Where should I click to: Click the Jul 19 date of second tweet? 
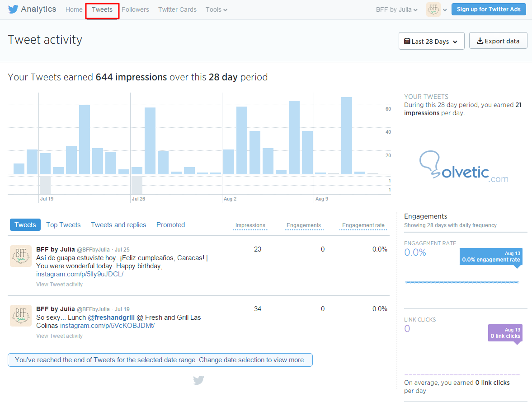tap(122, 309)
